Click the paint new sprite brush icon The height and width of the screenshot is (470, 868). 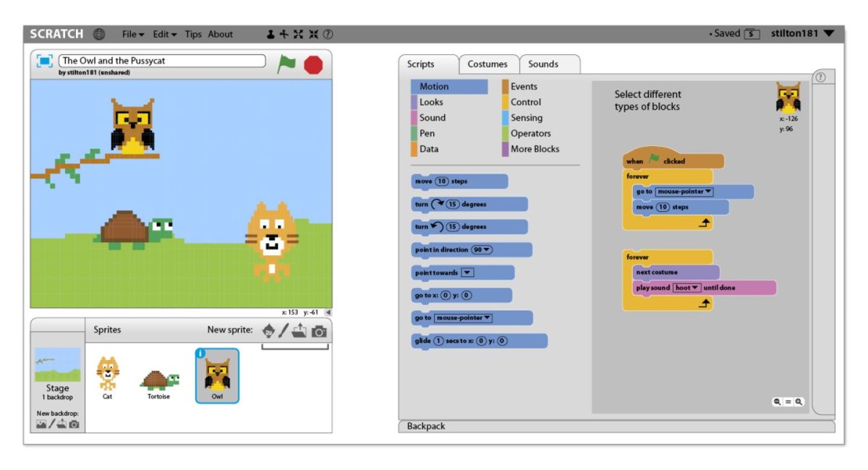pos(284,330)
